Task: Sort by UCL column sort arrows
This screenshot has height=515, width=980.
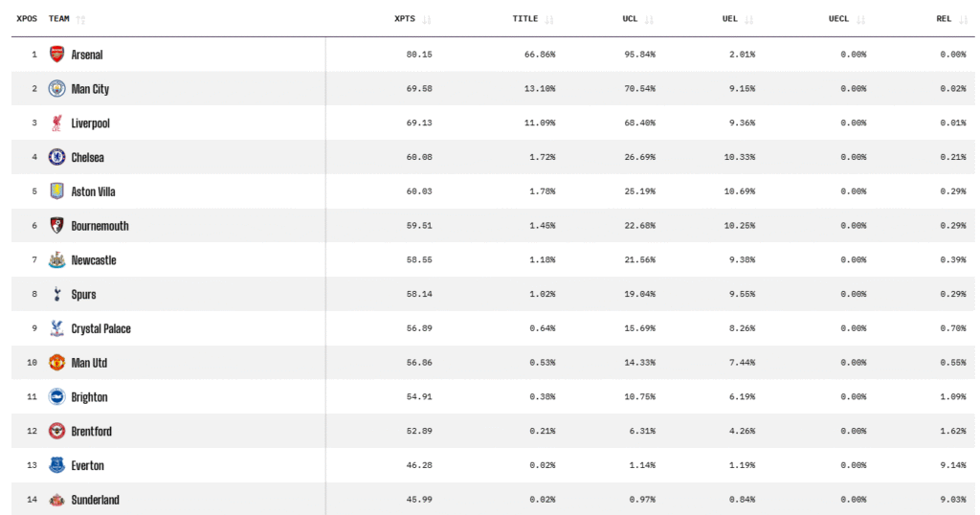Action: tap(650, 19)
